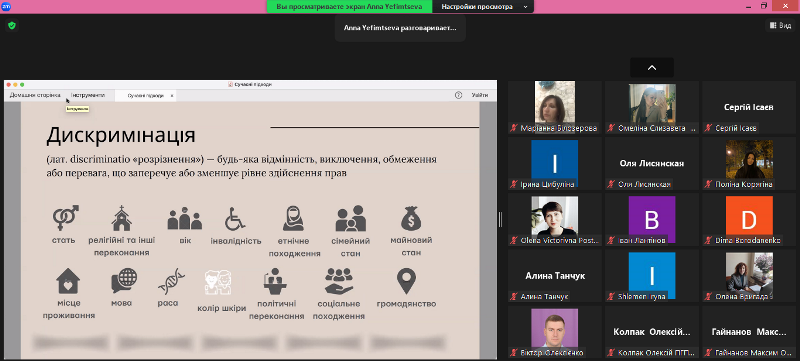Viewport: 800px width, 361px height.
Task: Click Алина Танчук's muted microphone icon
Action: click(x=514, y=297)
